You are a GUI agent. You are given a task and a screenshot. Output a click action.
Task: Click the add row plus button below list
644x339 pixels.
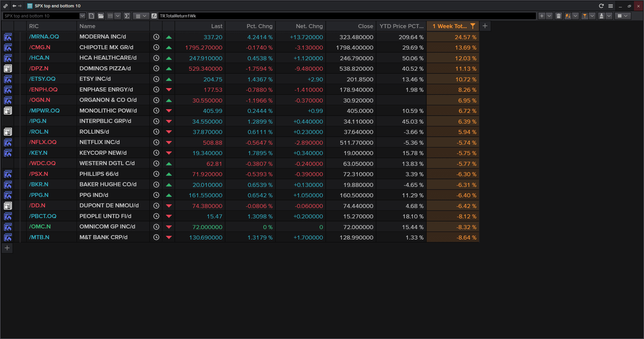tap(7, 248)
